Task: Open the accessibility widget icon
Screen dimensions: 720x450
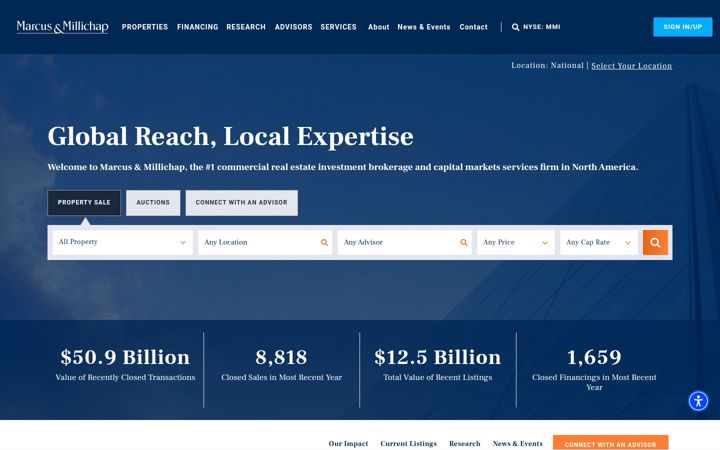Action: click(698, 401)
